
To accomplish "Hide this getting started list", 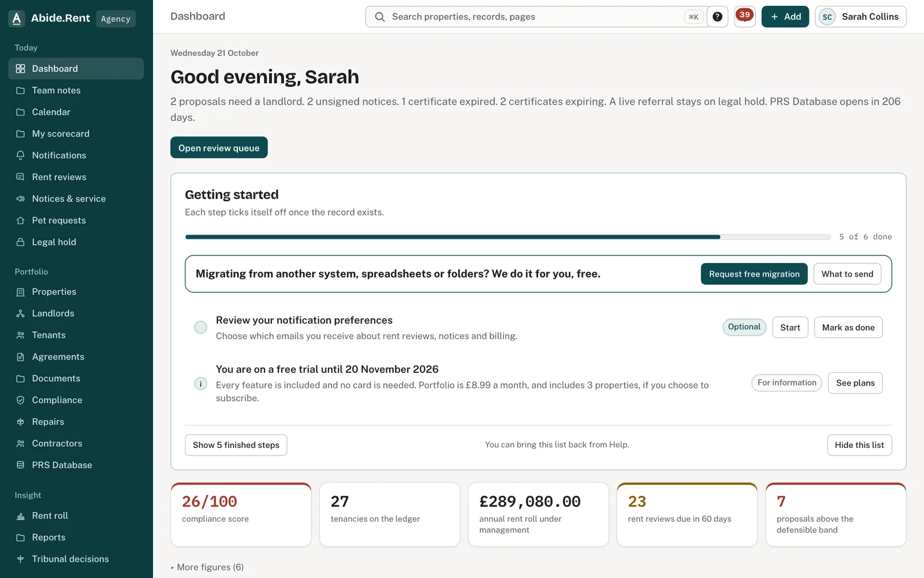I will pyautogui.click(x=859, y=445).
